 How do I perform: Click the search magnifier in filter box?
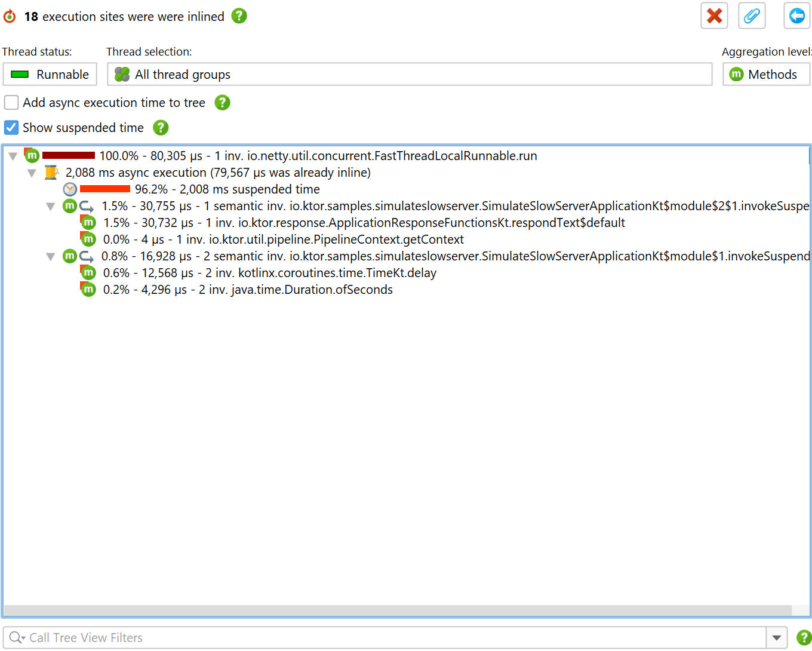tap(17, 638)
